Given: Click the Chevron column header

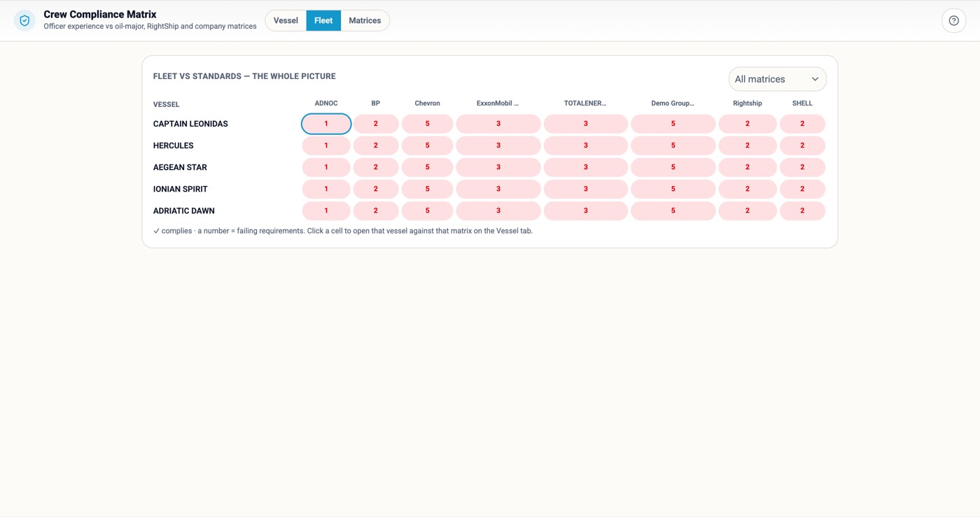Looking at the screenshot, I should click(427, 104).
